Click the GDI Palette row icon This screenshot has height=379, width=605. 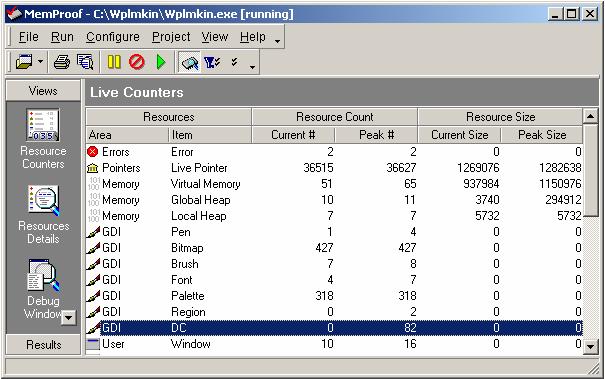tap(93, 296)
